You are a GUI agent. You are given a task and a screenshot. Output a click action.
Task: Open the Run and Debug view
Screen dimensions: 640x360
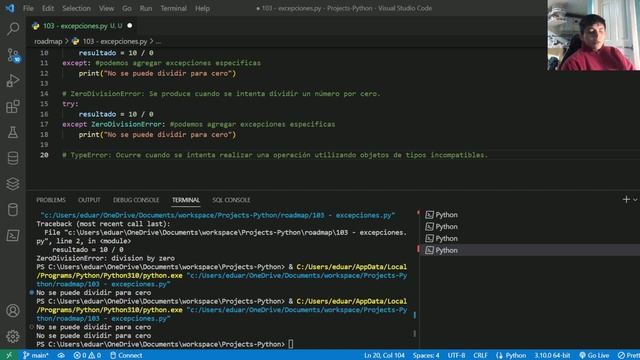pyautogui.click(x=13, y=81)
